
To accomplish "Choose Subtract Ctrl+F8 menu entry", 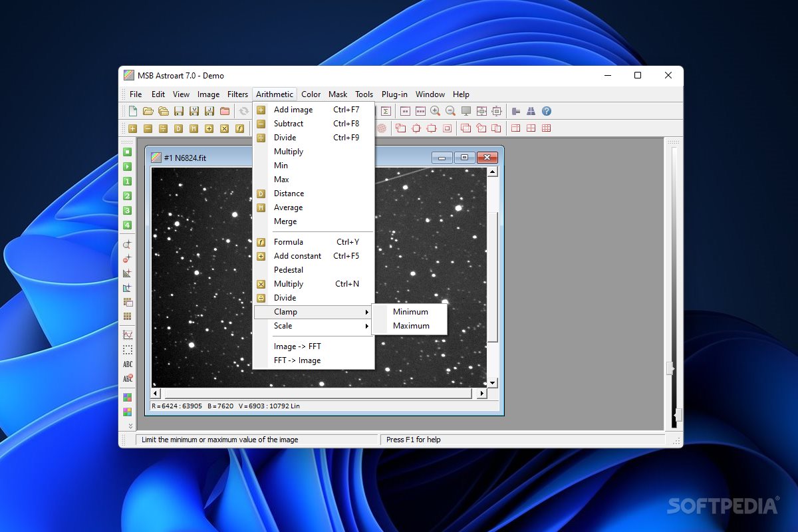I will 314,124.
